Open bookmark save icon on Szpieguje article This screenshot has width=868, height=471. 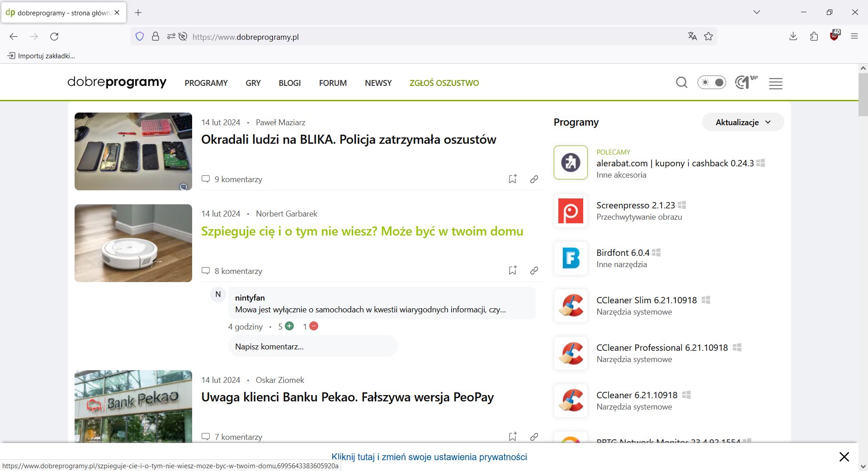click(512, 270)
